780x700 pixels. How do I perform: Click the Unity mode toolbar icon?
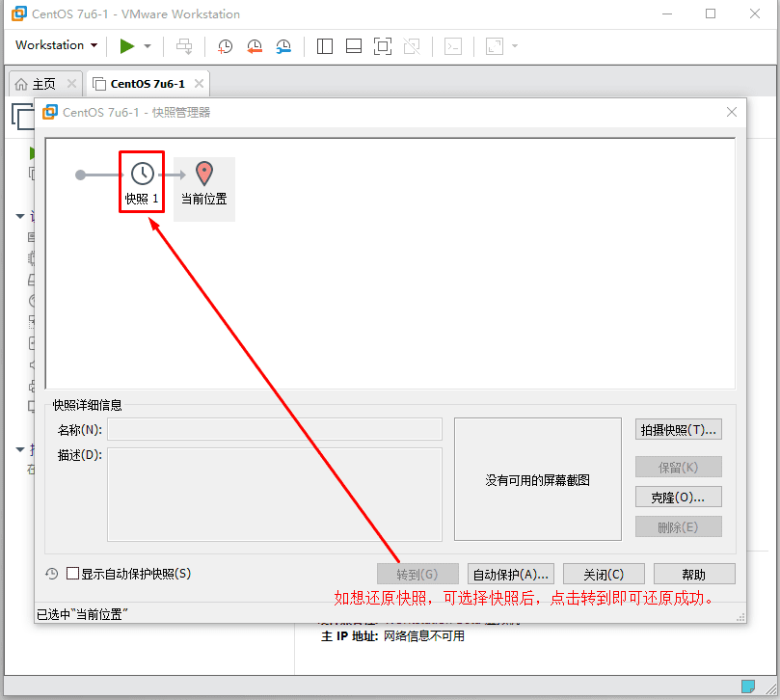(x=412, y=46)
